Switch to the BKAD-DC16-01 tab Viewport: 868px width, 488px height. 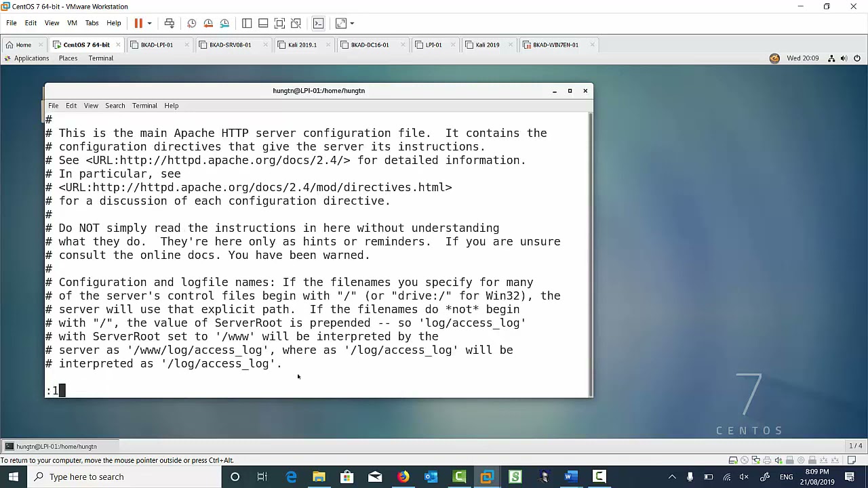(x=370, y=45)
